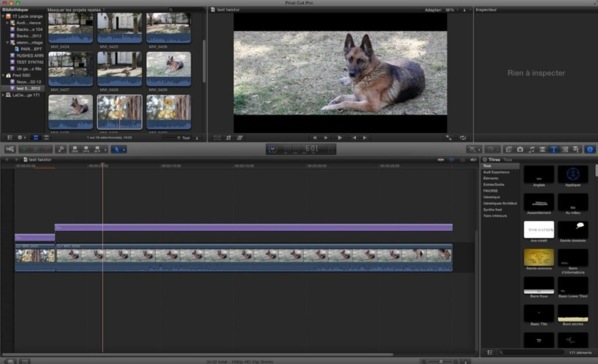Open the retime speed menu
598x364 pixels.
point(492,149)
